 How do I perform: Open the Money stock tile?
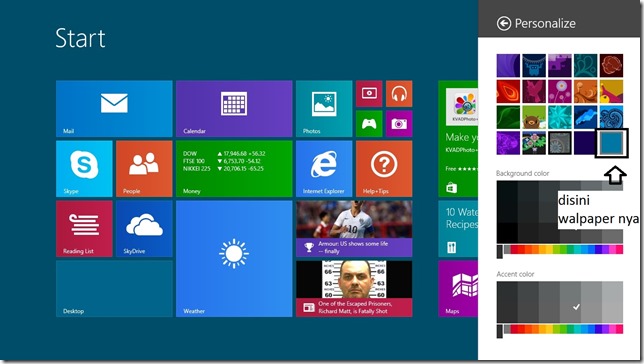click(234, 169)
